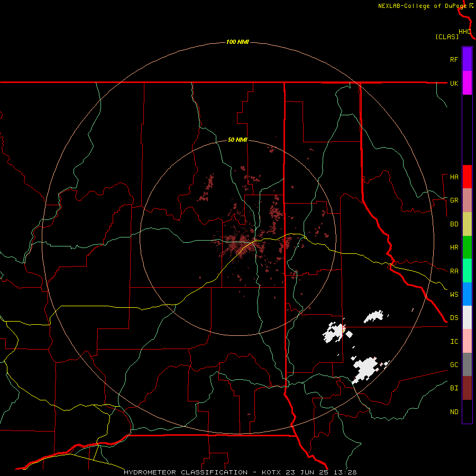This screenshot has width=476, height=476.
Task: Click the [CLAS] units label
Action: click(447, 36)
